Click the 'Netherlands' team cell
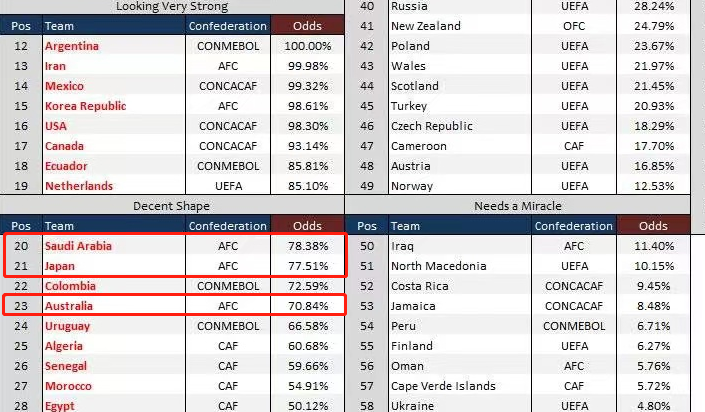The width and height of the screenshot is (705, 412). 79,186
